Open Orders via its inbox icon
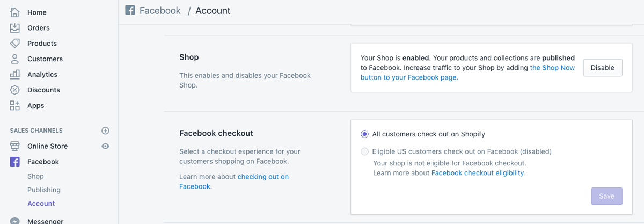Viewport: 644px width, 224px height. tap(15, 28)
